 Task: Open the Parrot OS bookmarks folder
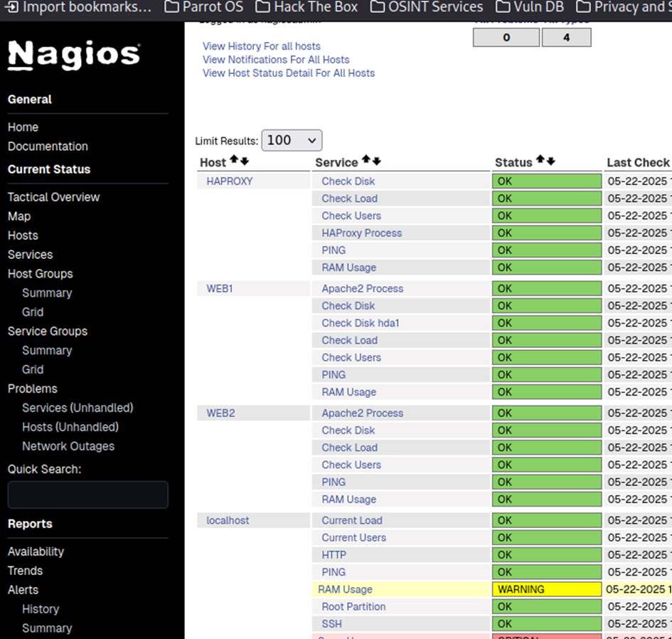coord(204,7)
